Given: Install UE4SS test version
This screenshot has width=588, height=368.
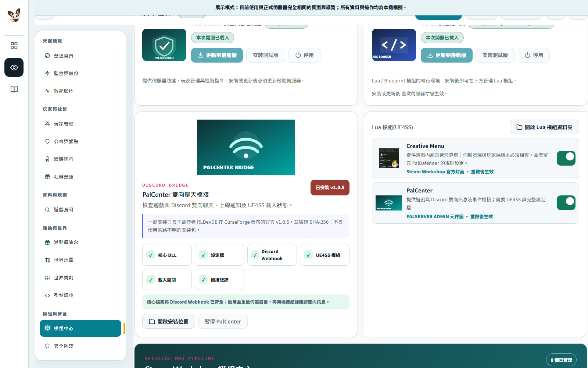Looking at the screenshot, I should coord(495,55).
